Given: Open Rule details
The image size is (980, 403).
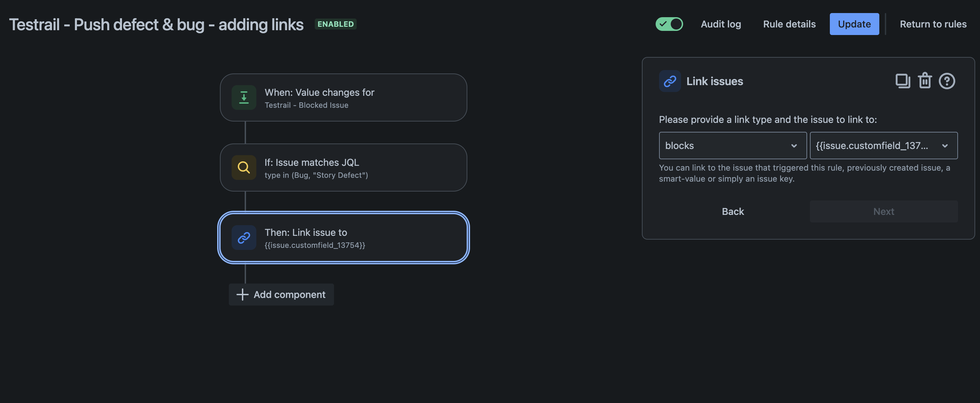Looking at the screenshot, I should [789, 24].
